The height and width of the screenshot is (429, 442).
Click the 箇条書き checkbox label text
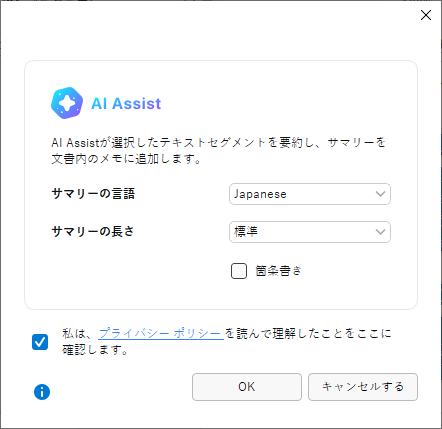[x=278, y=271]
